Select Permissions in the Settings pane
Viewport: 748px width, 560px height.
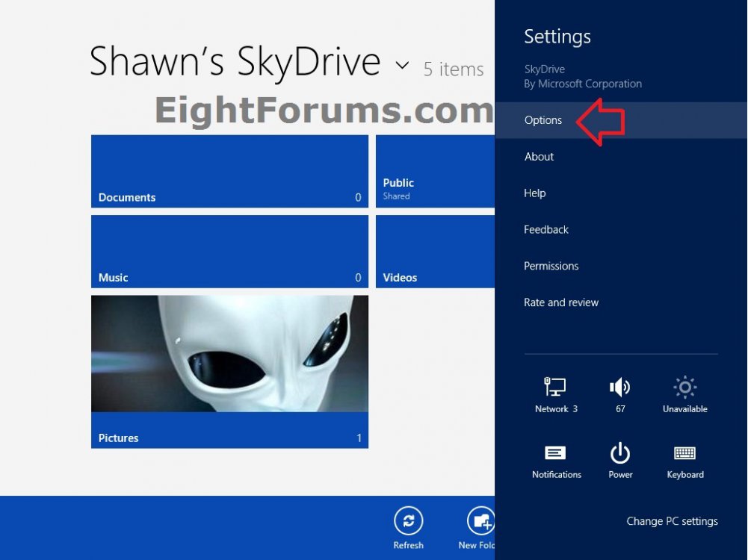click(551, 266)
